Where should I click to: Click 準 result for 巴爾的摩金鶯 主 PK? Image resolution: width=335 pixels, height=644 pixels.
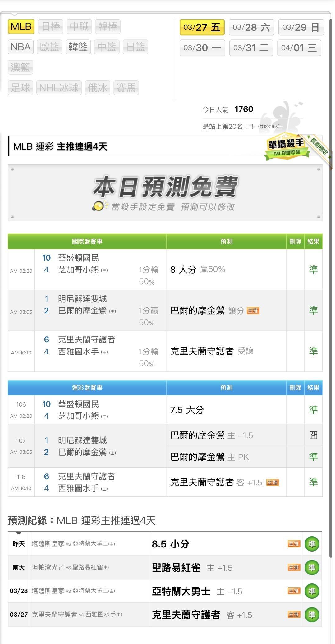[313, 457]
